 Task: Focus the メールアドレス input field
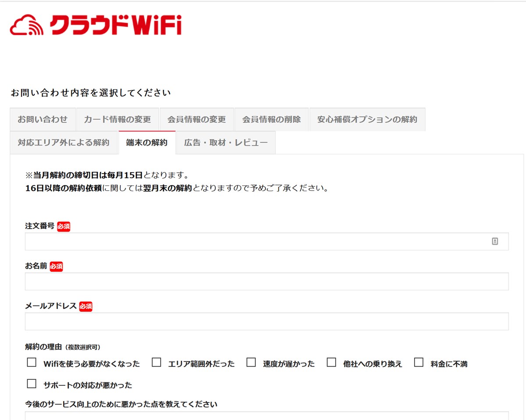267,321
